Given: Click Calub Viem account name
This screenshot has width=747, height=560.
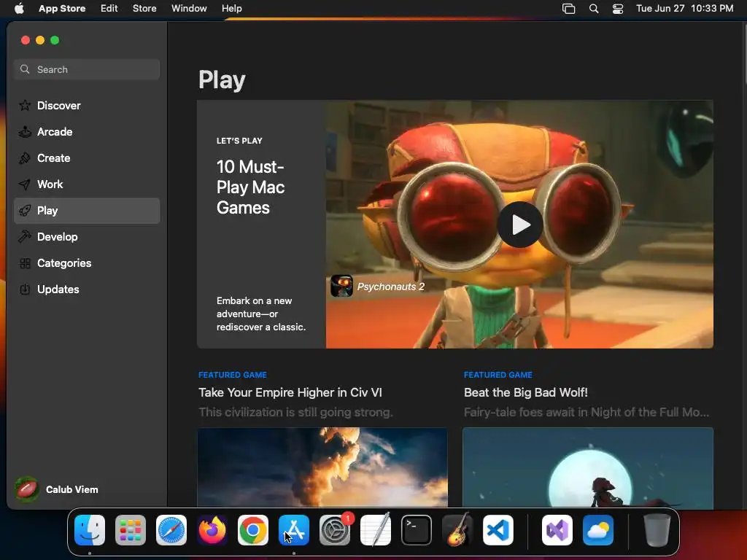Looking at the screenshot, I should pos(72,489).
